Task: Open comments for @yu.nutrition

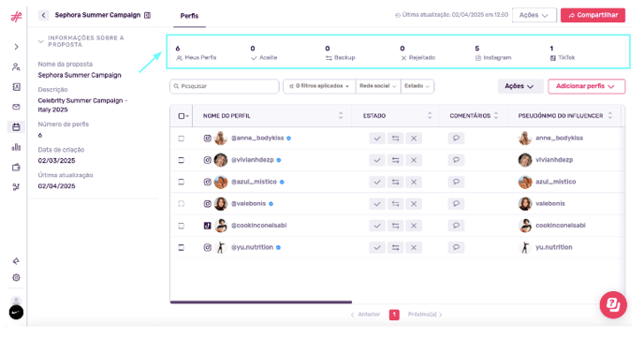Action: click(456, 247)
